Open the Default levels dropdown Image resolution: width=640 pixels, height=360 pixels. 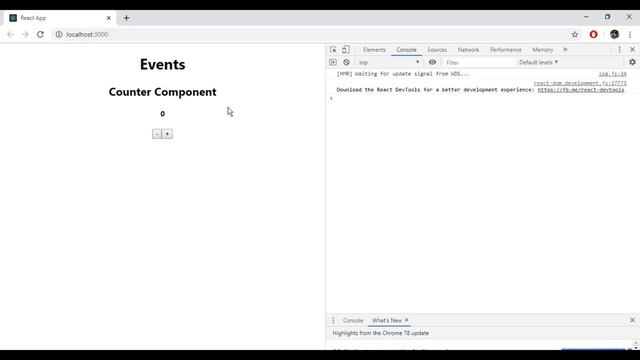pos(538,62)
